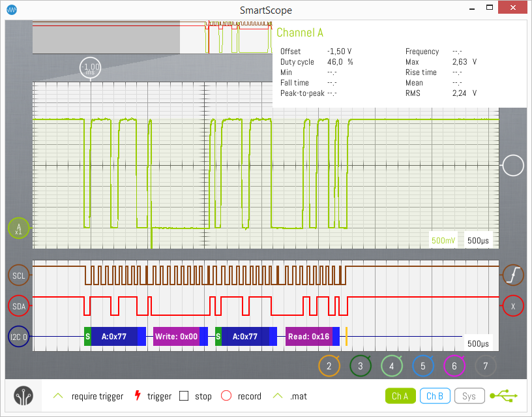Screen dimensions: 532x417
Task: Click the -1.00 ms time offset marker
Action: (x=90, y=68)
